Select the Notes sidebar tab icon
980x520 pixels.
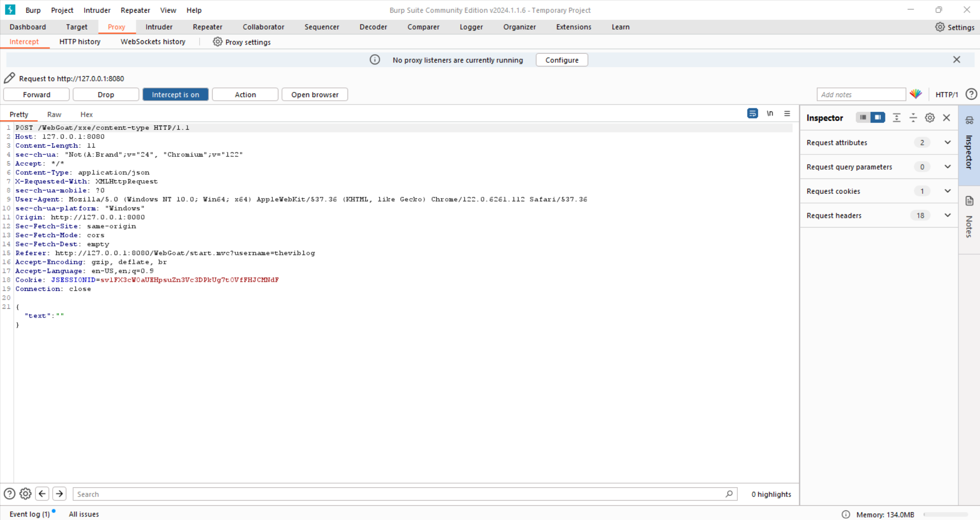(x=969, y=201)
